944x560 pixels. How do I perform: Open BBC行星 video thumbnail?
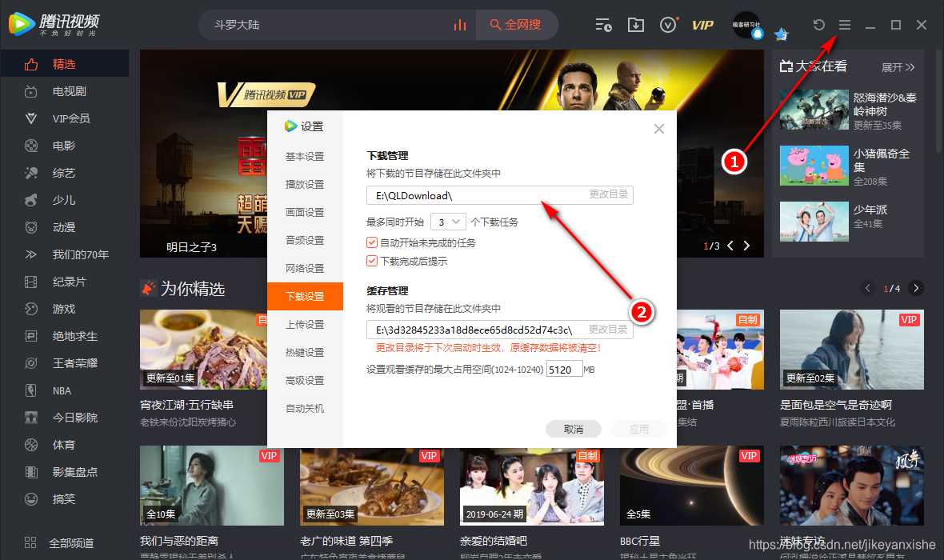click(692, 486)
